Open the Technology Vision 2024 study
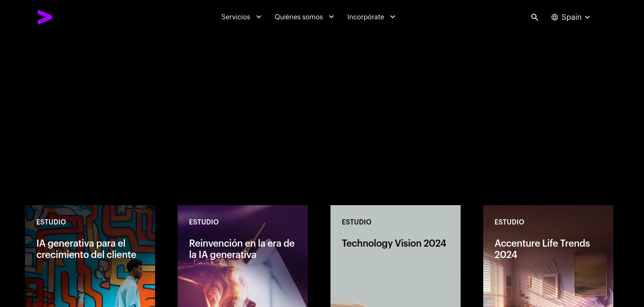Screen dimensions: 644x307 tap(394, 243)
